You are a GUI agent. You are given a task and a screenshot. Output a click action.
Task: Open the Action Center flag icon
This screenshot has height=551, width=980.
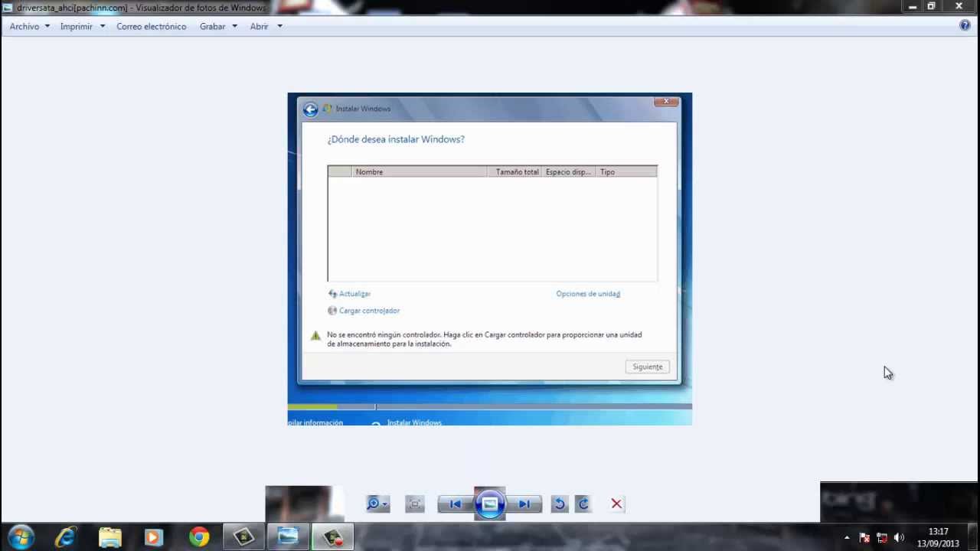click(x=864, y=537)
